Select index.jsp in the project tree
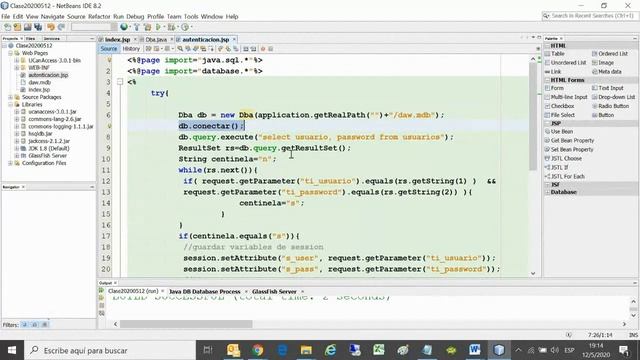The height and width of the screenshot is (360, 640). point(39,90)
